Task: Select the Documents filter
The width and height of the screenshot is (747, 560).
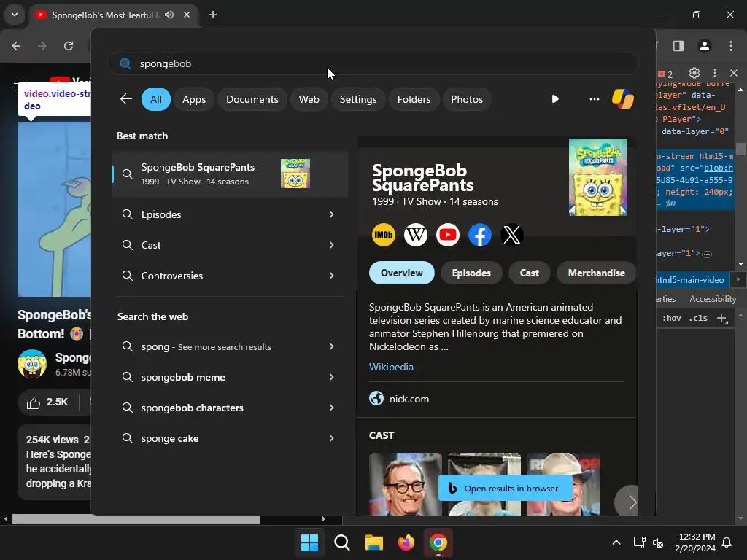Action: click(x=252, y=99)
